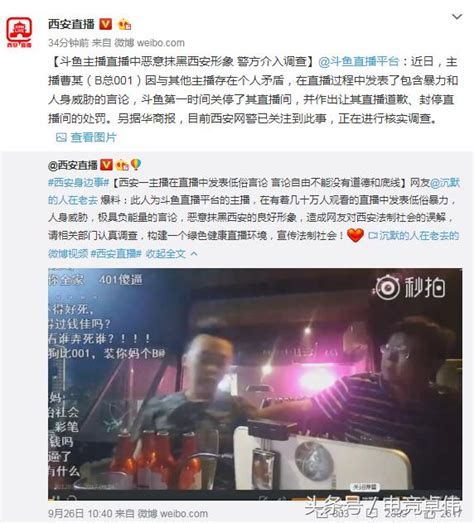Collapse full text with 收起全文
The height and width of the screenshot is (523, 474).
171,254
